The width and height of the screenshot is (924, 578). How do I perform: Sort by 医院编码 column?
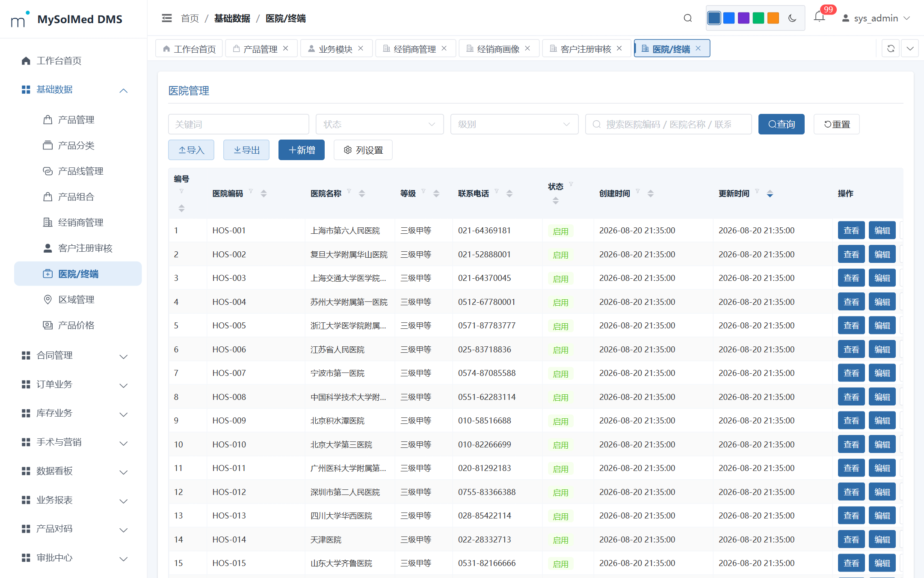point(264,194)
